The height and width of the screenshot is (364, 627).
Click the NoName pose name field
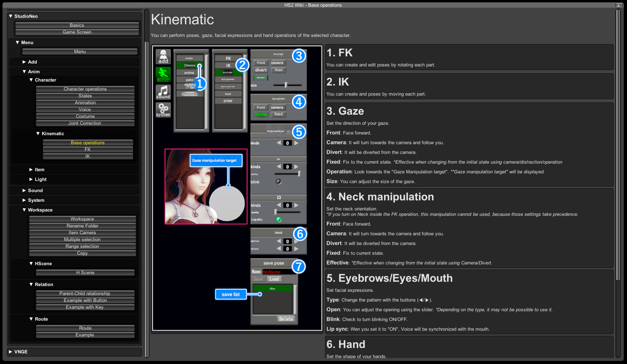279,272
